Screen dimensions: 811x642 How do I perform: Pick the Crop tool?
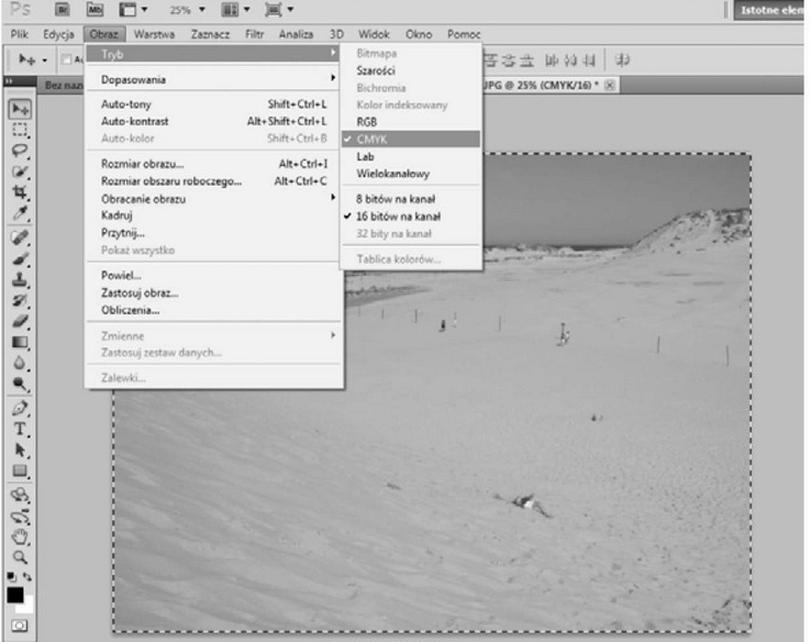pos(19,192)
